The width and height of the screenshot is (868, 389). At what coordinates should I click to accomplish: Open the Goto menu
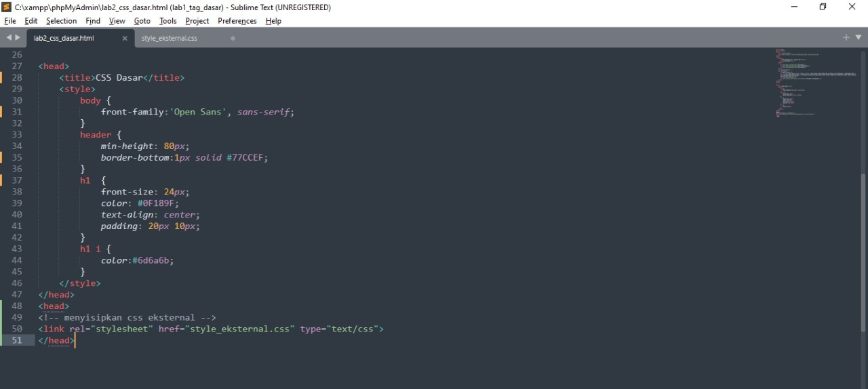pos(142,21)
